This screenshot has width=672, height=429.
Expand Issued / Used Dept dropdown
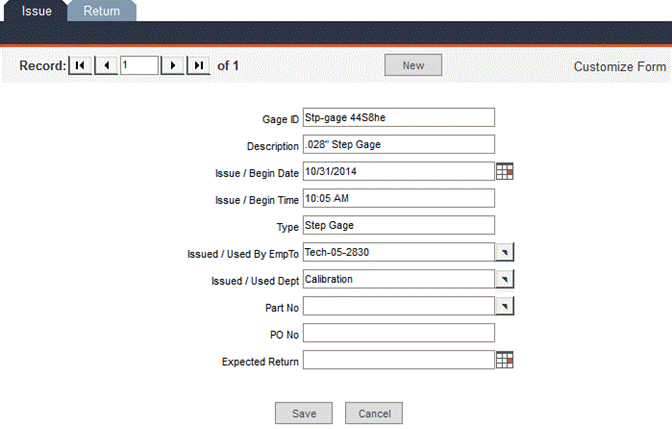pos(505,279)
